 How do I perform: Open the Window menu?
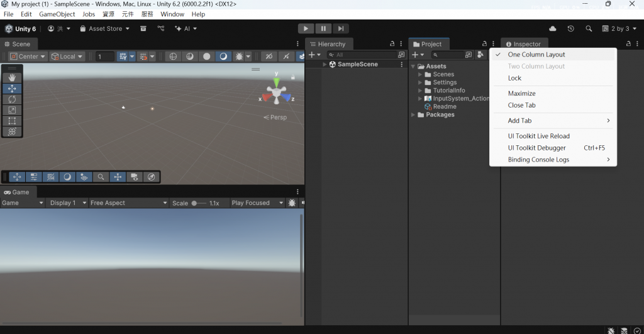[x=172, y=14]
